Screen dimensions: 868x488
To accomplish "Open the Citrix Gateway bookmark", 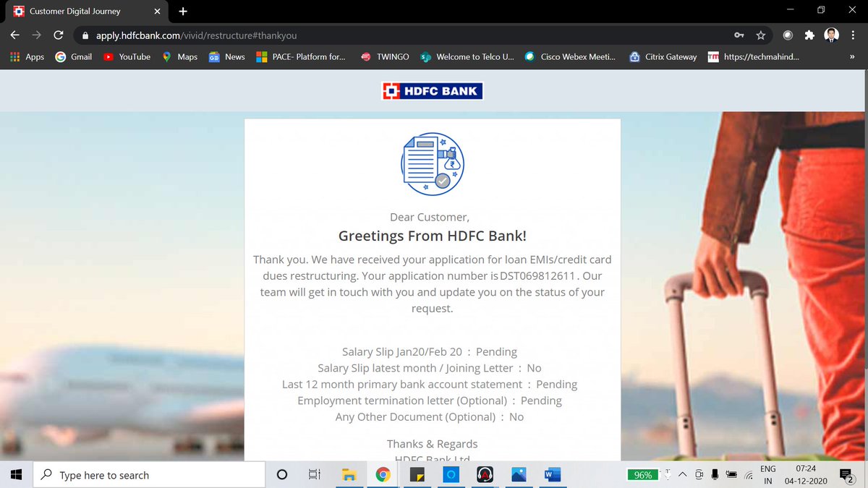I will click(663, 56).
